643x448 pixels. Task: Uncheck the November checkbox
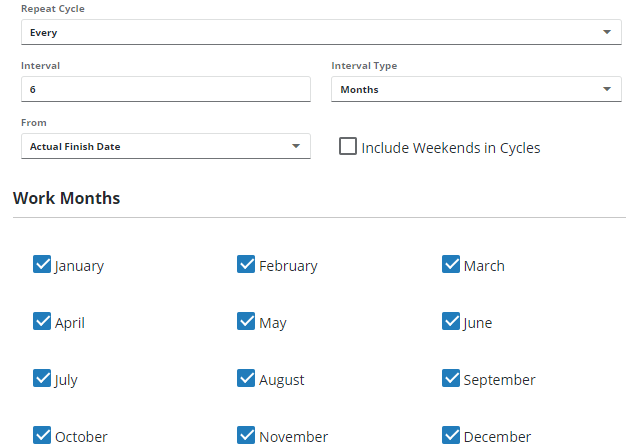pos(246,435)
